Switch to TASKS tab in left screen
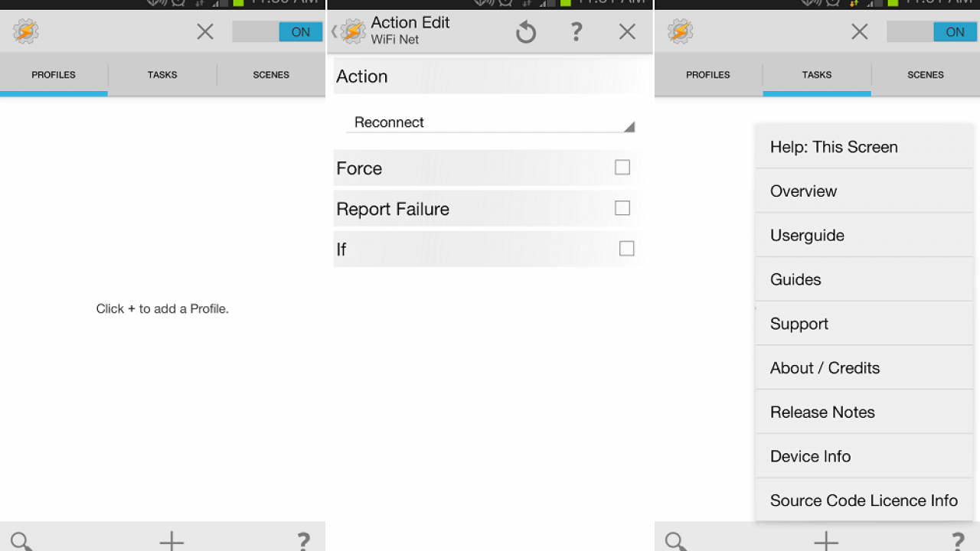 pos(162,75)
